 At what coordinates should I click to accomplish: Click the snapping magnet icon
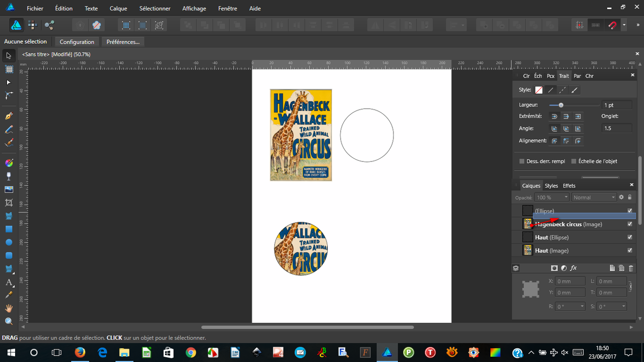click(612, 25)
